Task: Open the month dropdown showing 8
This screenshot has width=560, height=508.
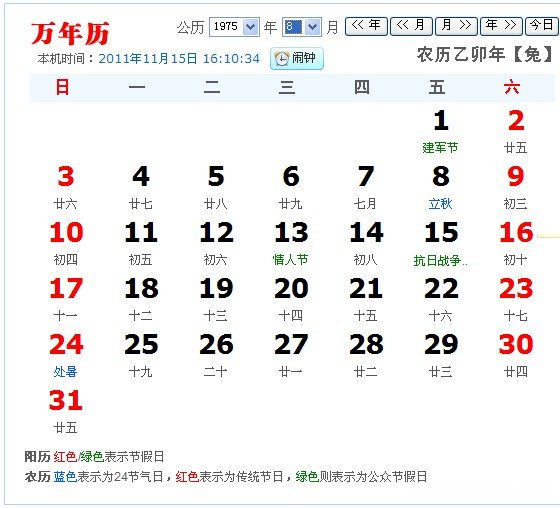Action: (x=302, y=27)
